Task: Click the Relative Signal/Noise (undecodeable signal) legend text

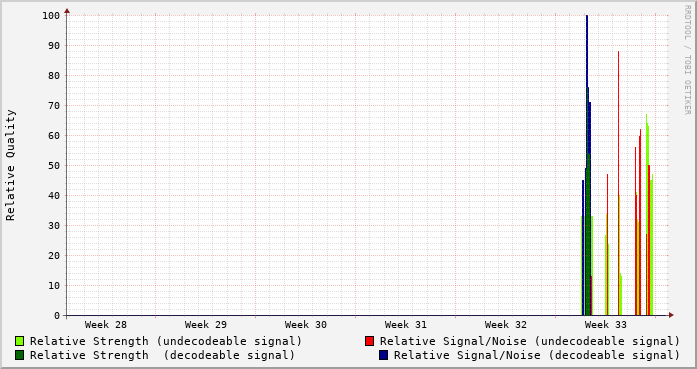Action: [530, 341]
